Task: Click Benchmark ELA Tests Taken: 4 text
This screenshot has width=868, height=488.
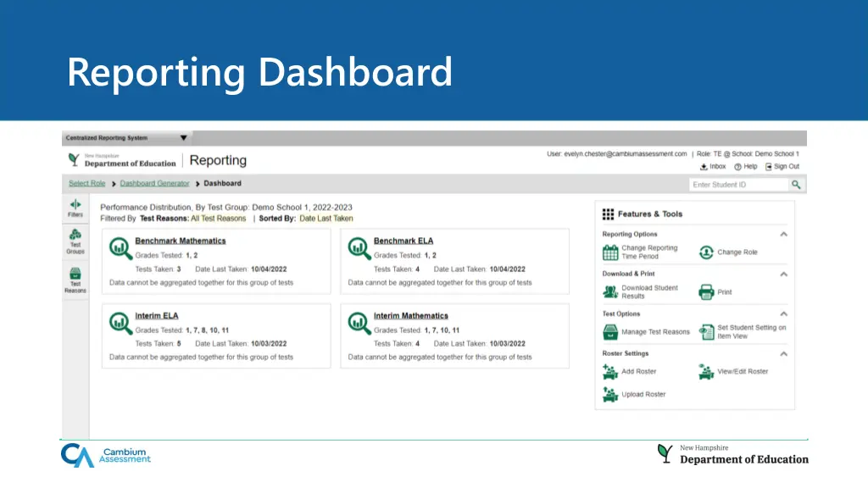Action: pos(397,269)
